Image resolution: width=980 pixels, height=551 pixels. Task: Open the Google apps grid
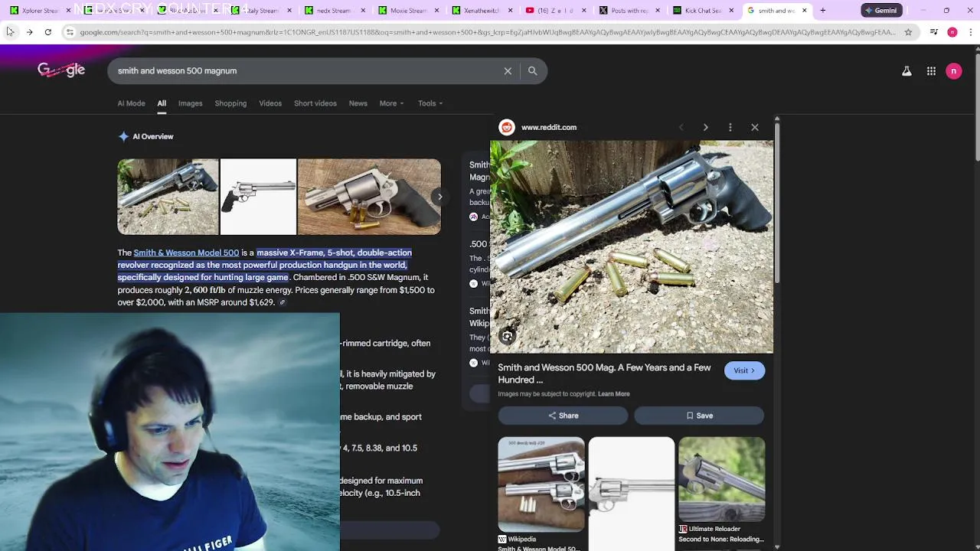[x=931, y=71]
